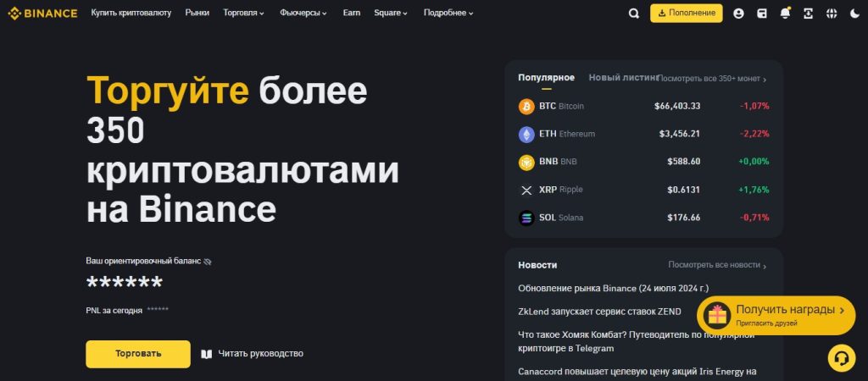Switch to the Популярное tab
Viewport: 868px width, 381px height.
(547, 78)
